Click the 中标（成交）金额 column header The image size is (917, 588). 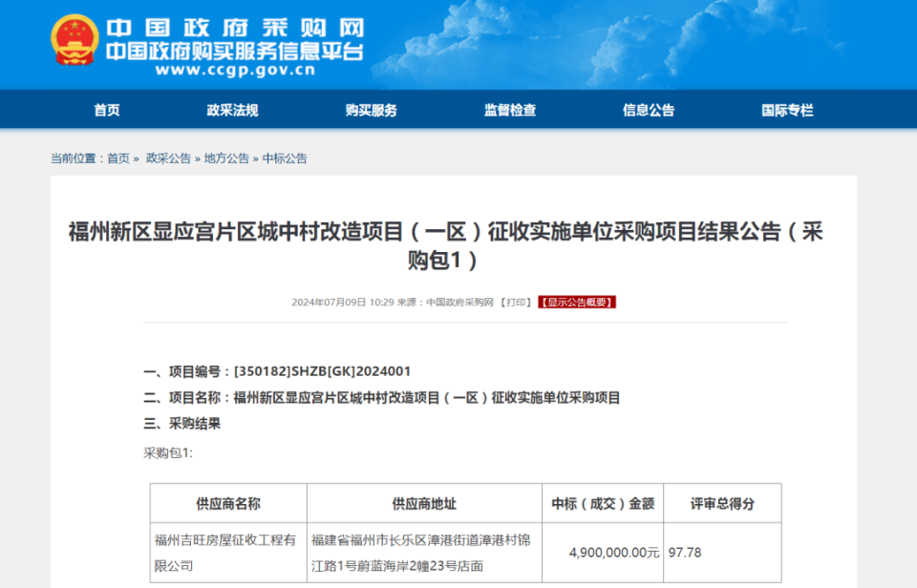tap(603, 503)
